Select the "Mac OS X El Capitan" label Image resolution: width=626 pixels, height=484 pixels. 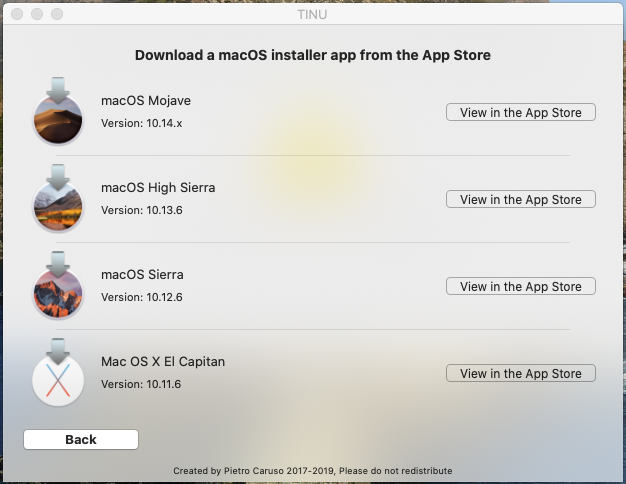tap(163, 362)
